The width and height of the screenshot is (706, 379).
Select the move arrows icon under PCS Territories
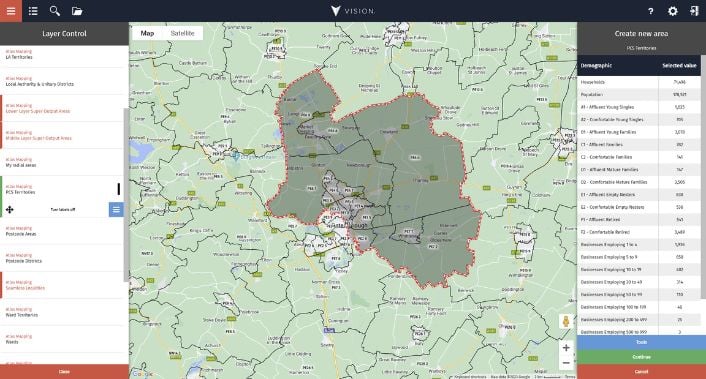(x=9, y=210)
